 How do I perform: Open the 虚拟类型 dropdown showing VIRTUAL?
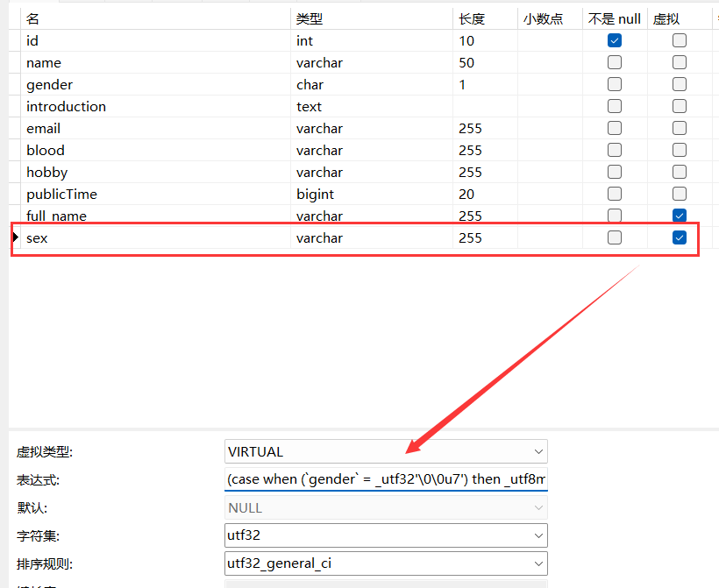[x=386, y=451]
